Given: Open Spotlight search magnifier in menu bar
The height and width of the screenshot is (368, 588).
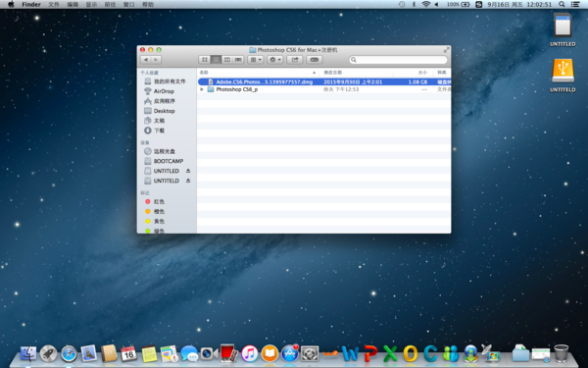Looking at the screenshot, I should point(562,4).
